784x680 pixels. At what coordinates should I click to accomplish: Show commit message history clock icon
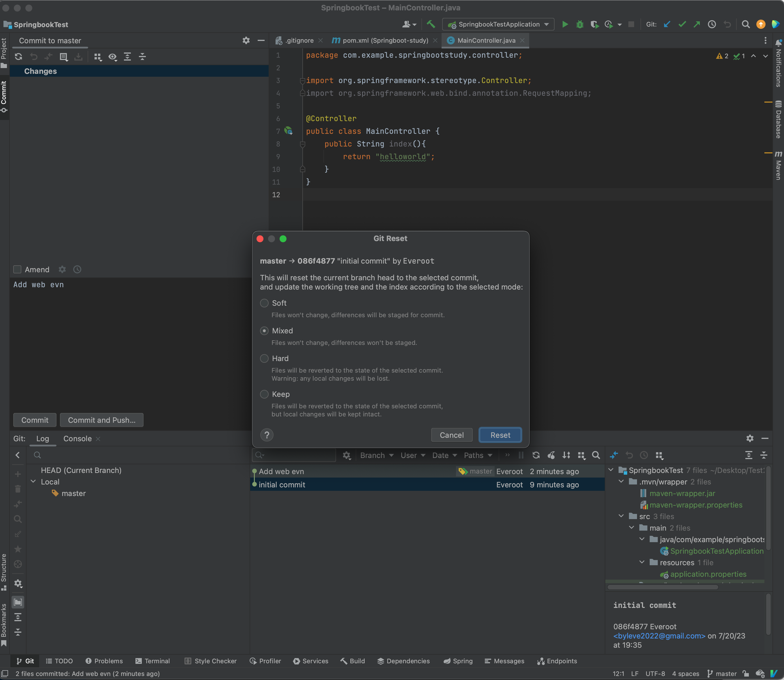pos(77,269)
